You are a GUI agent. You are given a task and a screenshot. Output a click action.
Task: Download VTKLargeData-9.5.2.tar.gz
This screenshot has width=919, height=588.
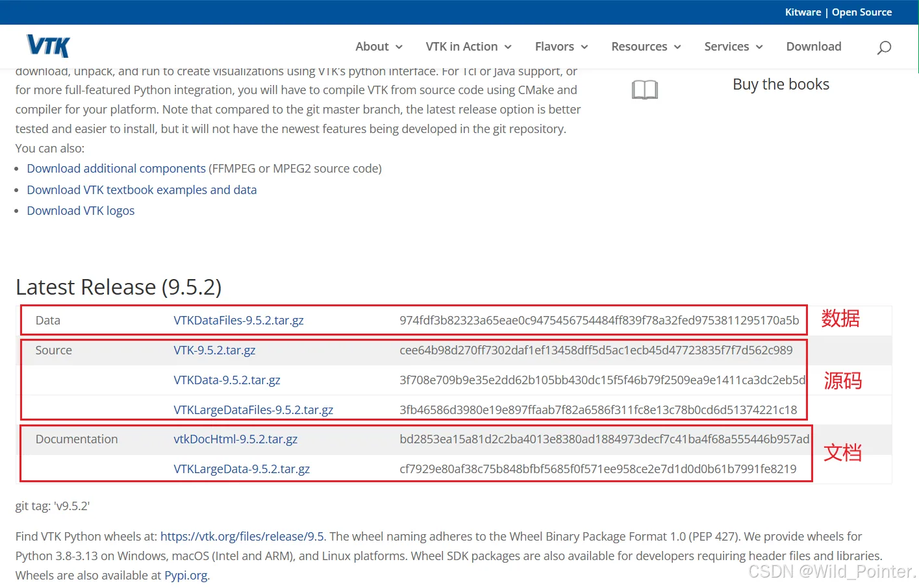click(242, 469)
